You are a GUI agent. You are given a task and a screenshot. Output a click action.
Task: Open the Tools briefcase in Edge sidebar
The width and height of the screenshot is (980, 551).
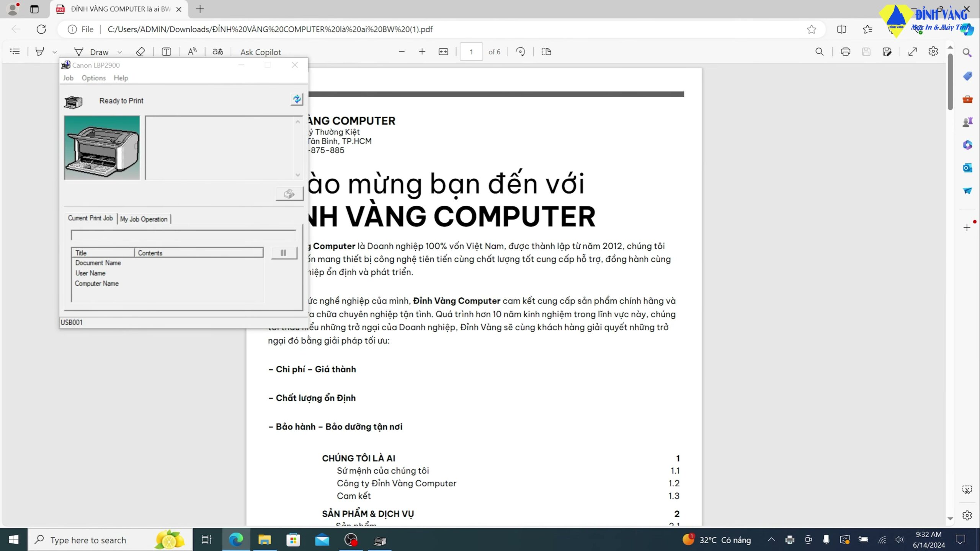point(967,99)
